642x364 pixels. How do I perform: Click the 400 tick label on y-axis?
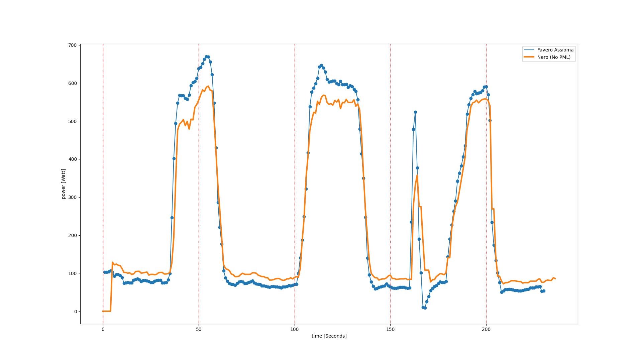(73, 159)
